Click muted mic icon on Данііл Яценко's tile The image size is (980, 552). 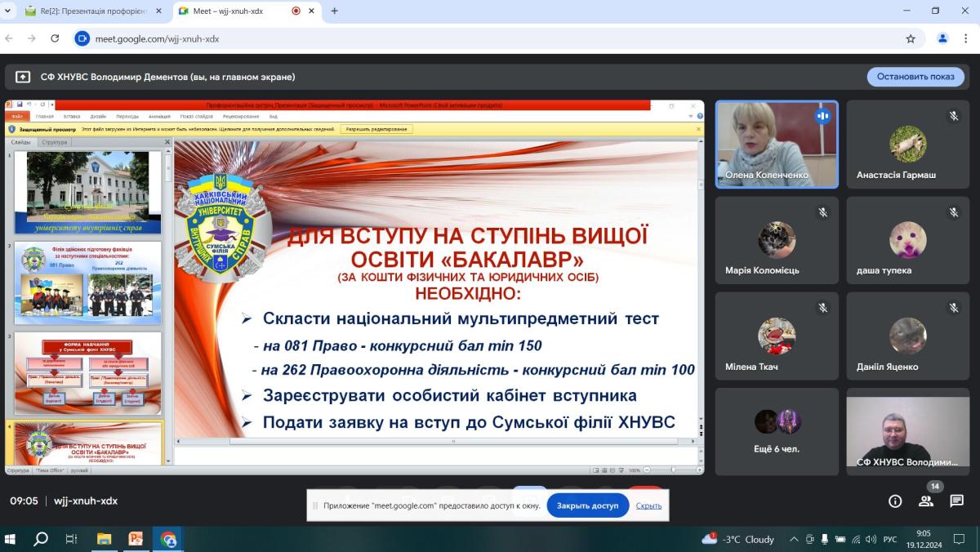tap(953, 308)
